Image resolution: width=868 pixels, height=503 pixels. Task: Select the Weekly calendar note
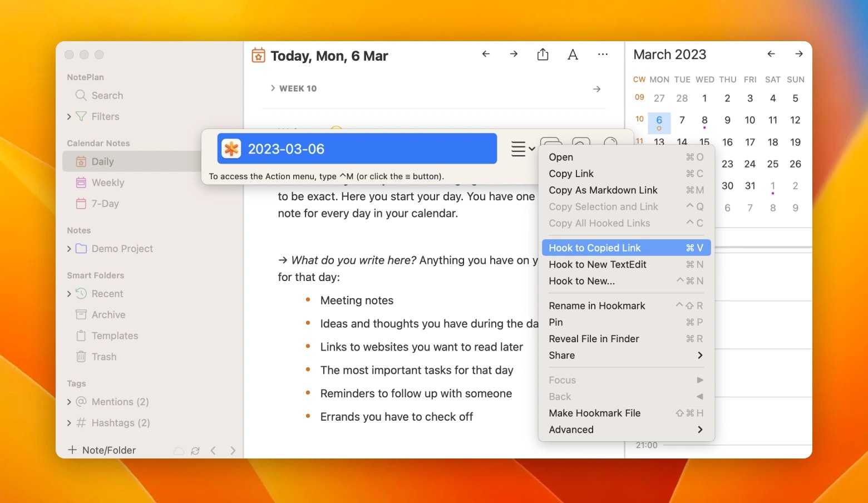coord(108,183)
